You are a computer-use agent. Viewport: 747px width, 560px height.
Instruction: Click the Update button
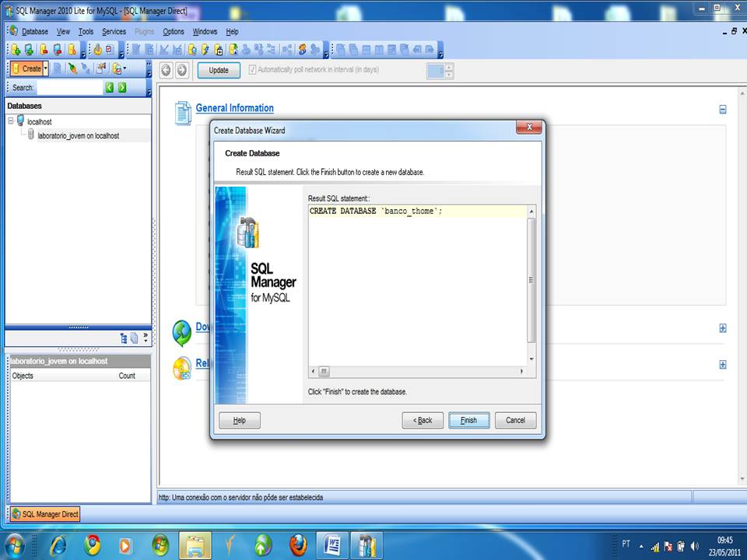pyautogui.click(x=219, y=70)
